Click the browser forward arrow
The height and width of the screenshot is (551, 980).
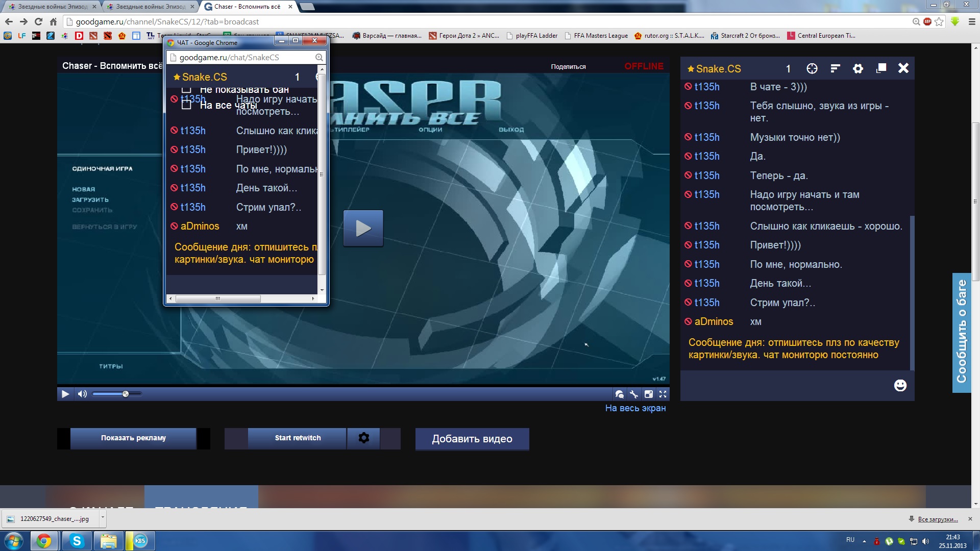point(23,21)
